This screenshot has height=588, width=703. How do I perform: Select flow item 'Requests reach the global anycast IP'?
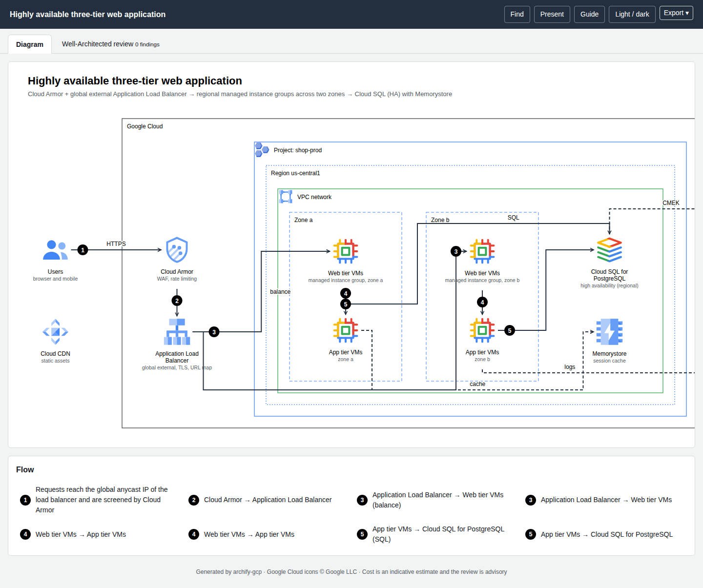click(x=96, y=500)
